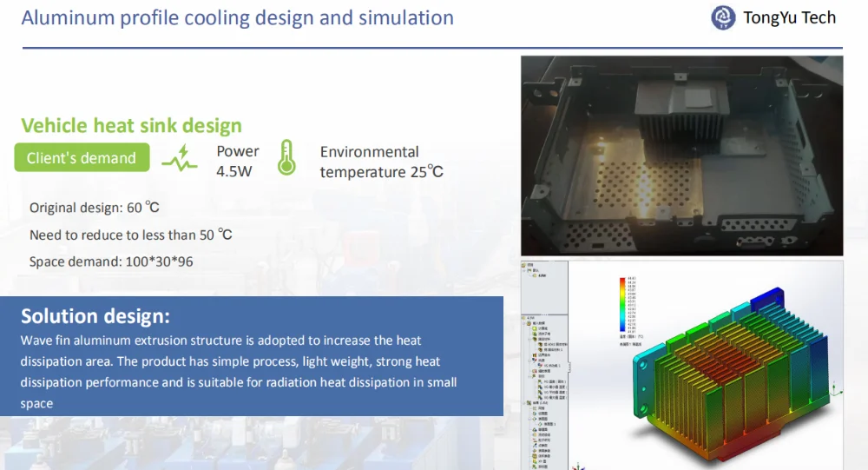Click the TongYu Tech logo icon
The height and width of the screenshot is (470, 868).
point(723,17)
